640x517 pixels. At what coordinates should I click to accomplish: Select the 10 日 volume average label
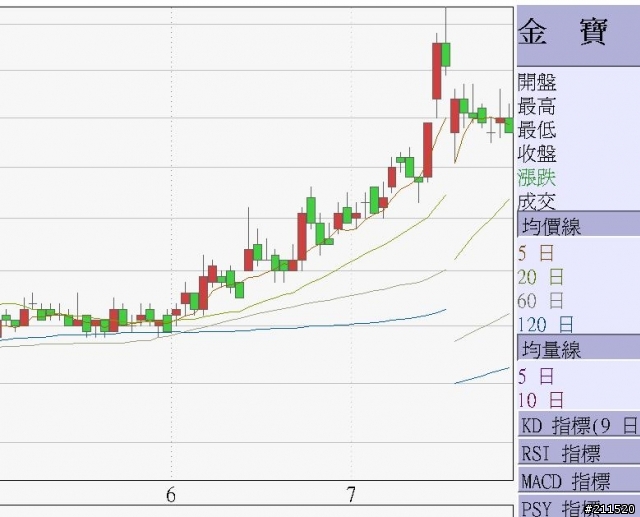[x=540, y=400]
